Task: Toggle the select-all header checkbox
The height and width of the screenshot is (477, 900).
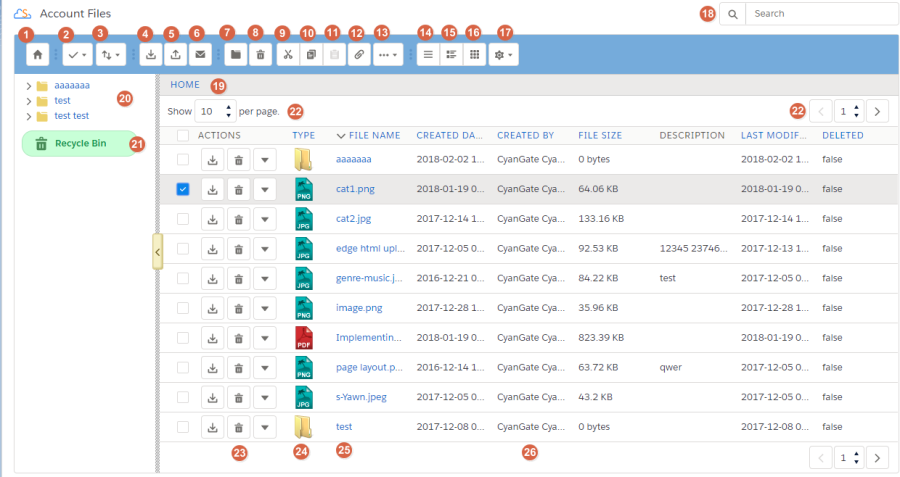Action: [x=182, y=135]
